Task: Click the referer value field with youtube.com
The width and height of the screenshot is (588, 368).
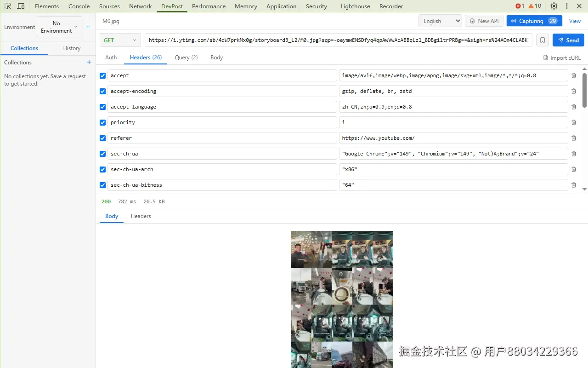Action: 453,138
